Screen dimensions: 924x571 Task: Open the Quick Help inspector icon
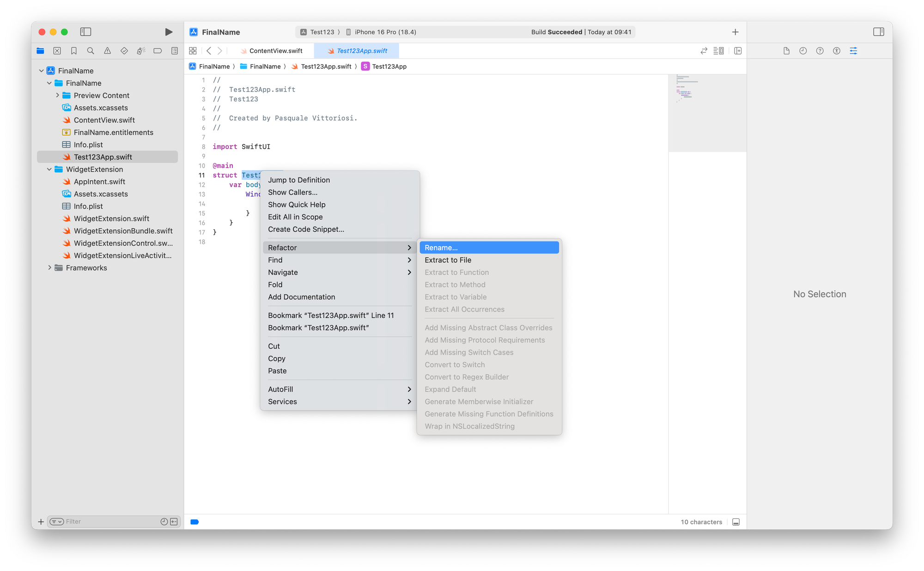tap(820, 51)
